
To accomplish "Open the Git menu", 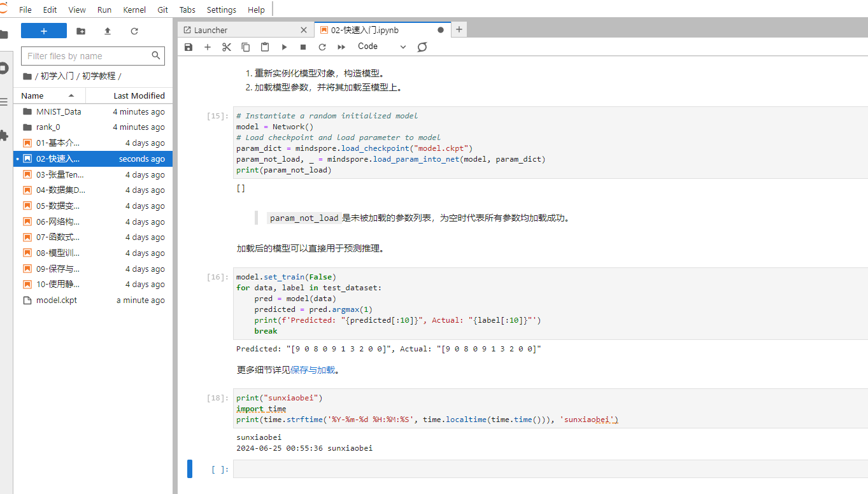I will pos(162,10).
